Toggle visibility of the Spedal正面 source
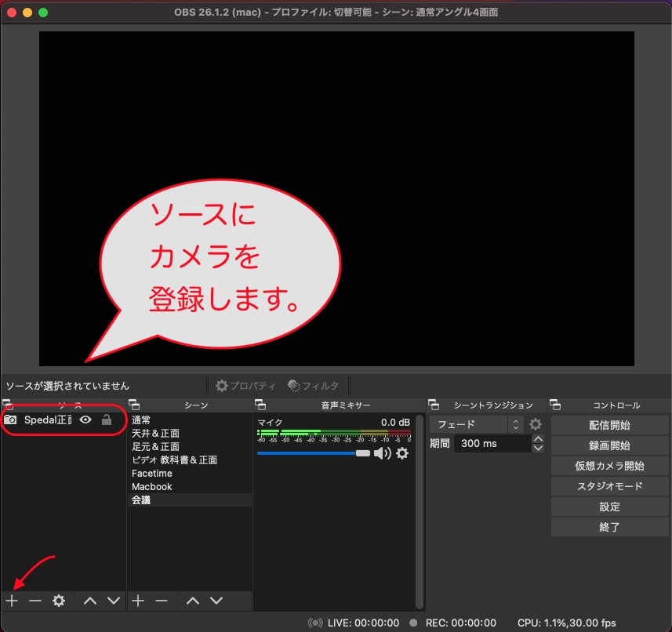672x632 pixels. coord(86,420)
